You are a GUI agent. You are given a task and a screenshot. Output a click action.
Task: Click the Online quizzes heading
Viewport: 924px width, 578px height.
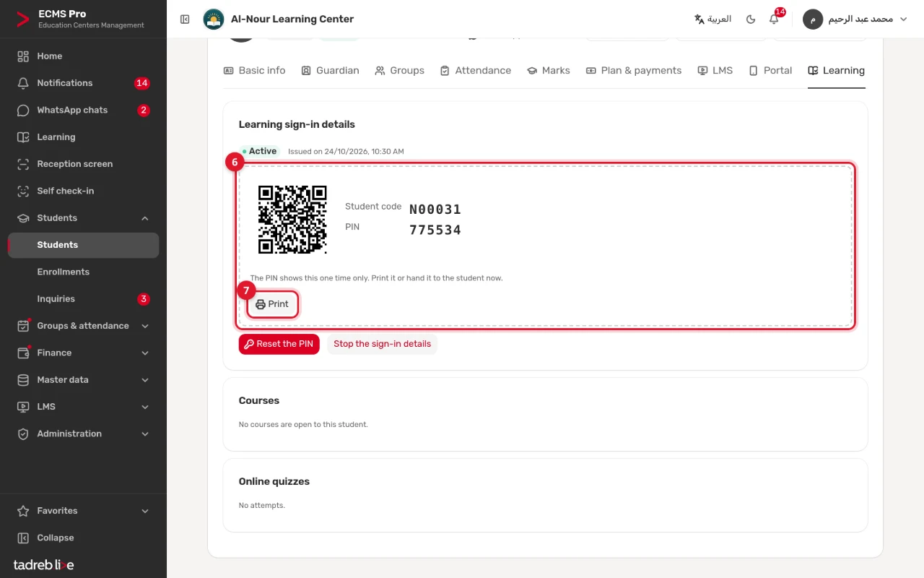pyautogui.click(x=274, y=481)
